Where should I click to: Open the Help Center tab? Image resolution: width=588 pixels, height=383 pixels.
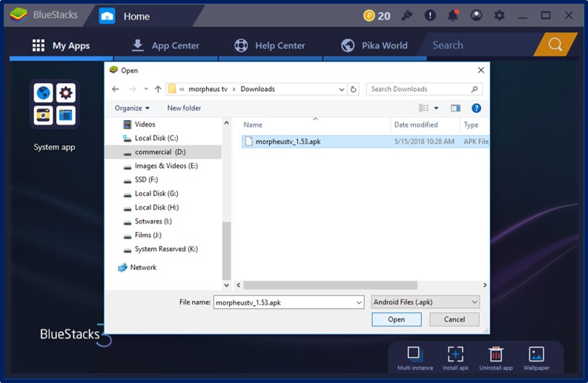coord(270,46)
